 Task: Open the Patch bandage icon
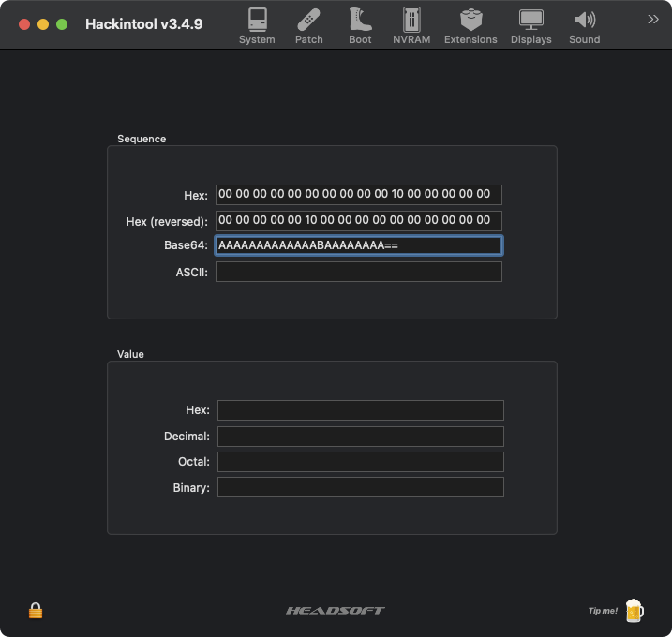(x=308, y=25)
